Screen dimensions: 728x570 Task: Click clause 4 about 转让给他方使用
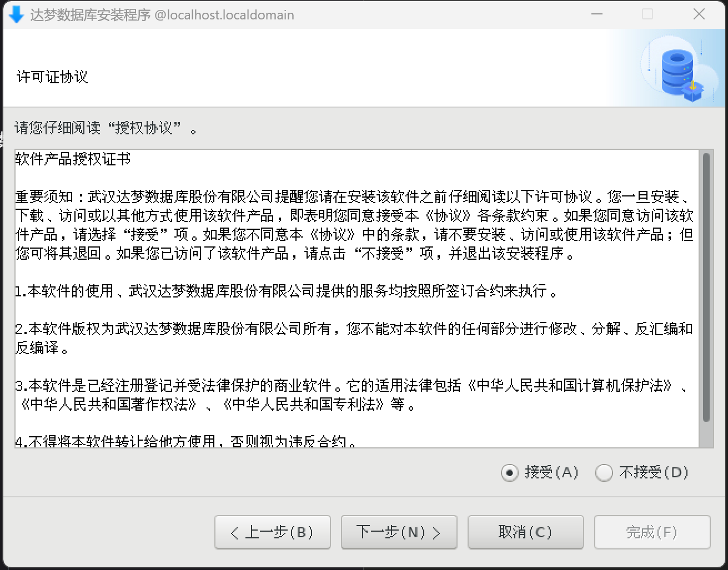[186, 442]
